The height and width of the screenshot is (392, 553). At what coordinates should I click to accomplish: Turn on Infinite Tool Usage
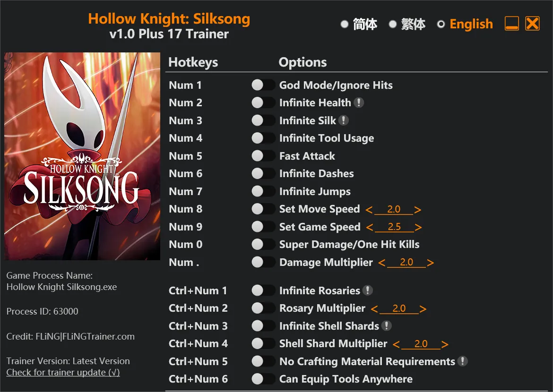click(x=263, y=138)
